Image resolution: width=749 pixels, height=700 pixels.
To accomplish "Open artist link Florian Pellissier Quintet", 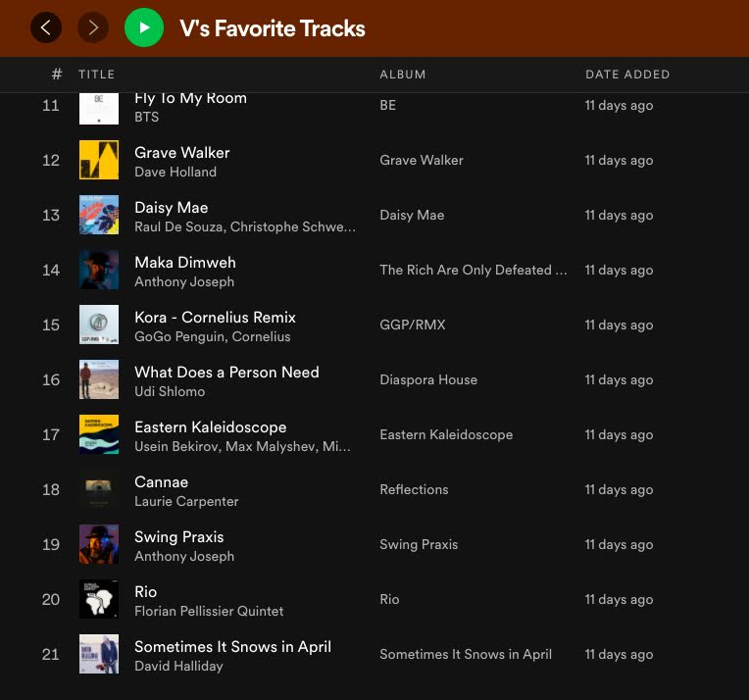I will (209, 612).
